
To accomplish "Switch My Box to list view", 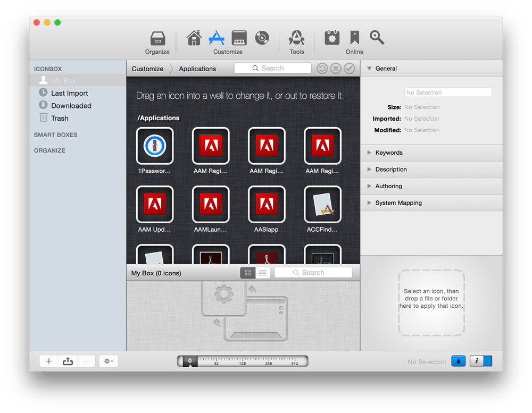I will (x=263, y=273).
